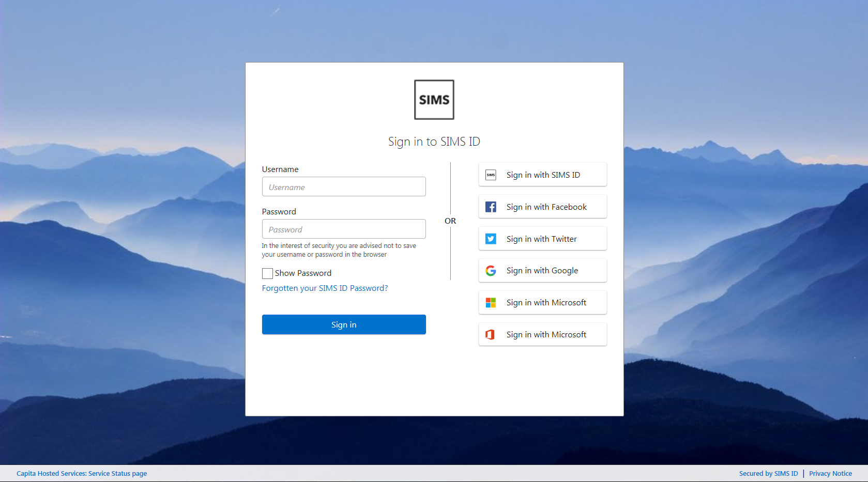This screenshot has width=868, height=482.
Task: Choose Sign in with Facebook
Action: (542, 207)
